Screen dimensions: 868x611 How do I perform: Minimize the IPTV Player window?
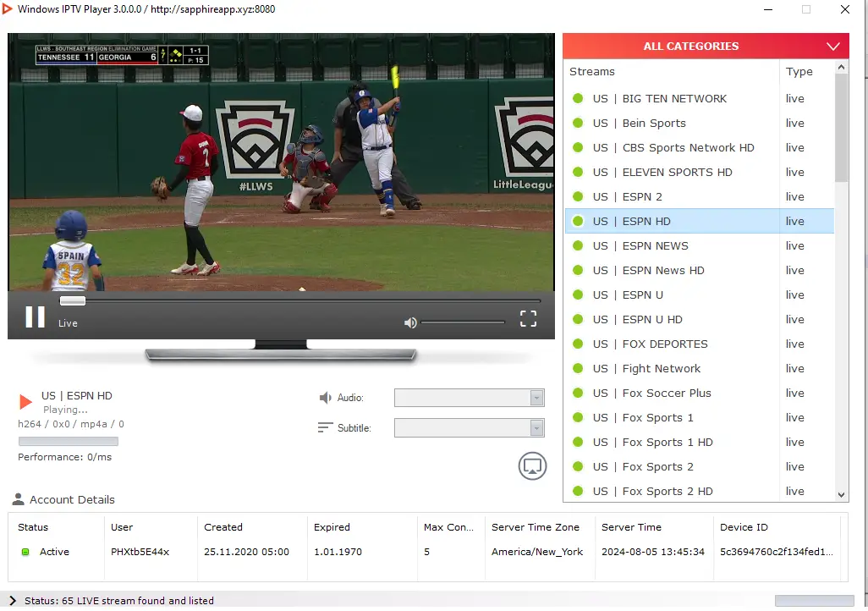coord(768,9)
